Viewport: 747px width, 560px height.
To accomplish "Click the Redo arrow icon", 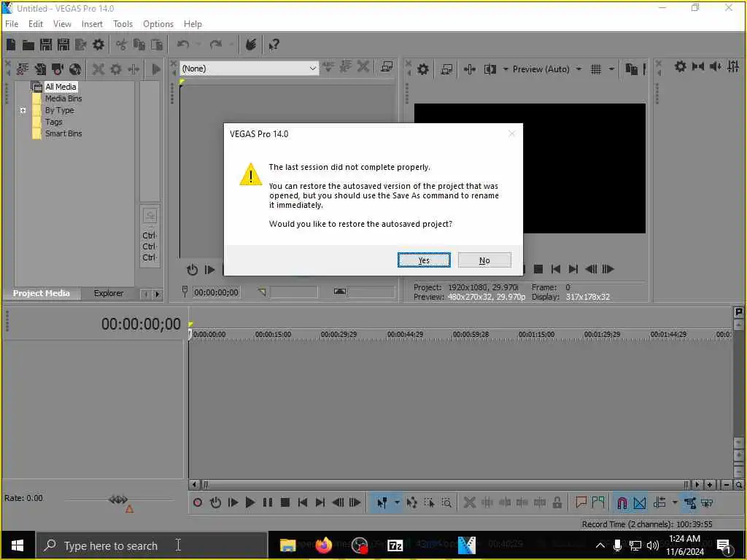I will point(216,44).
